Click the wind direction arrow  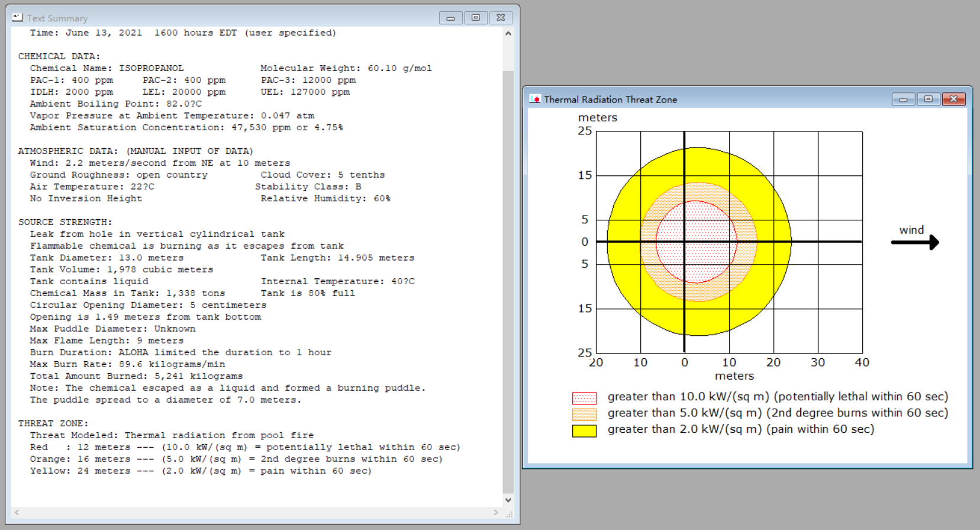(x=915, y=242)
